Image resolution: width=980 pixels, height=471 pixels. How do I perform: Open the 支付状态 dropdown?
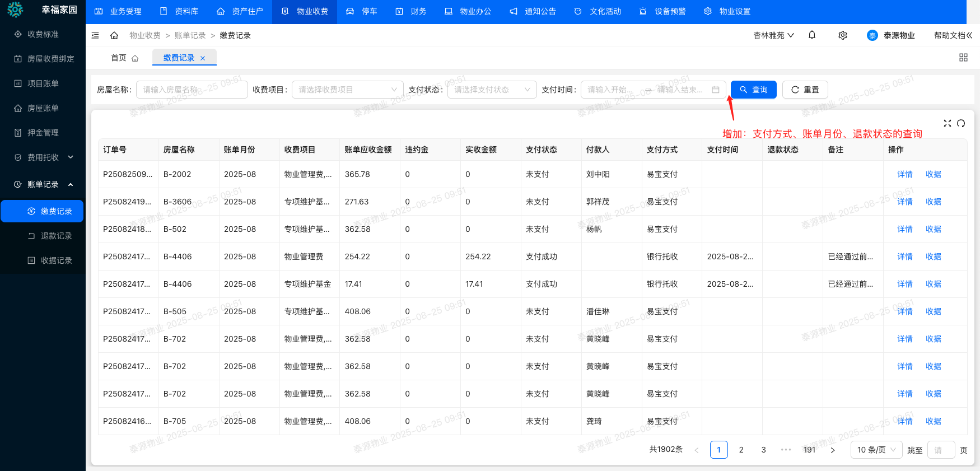(x=492, y=90)
